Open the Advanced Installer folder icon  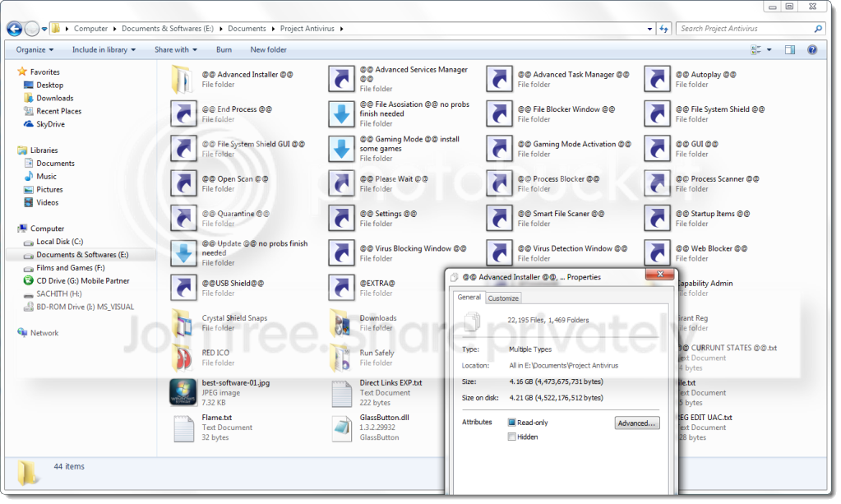click(x=183, y=80)
